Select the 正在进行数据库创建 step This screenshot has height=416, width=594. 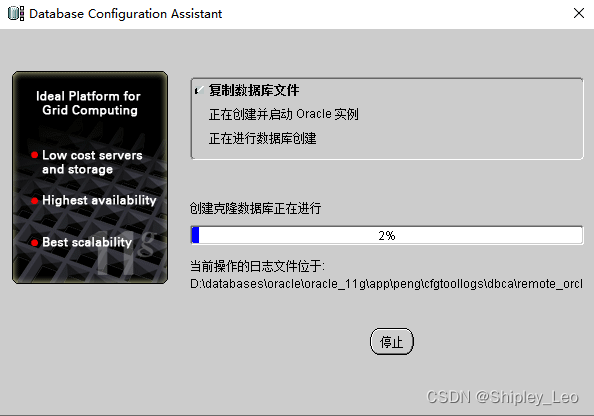(x=263, y=138)
